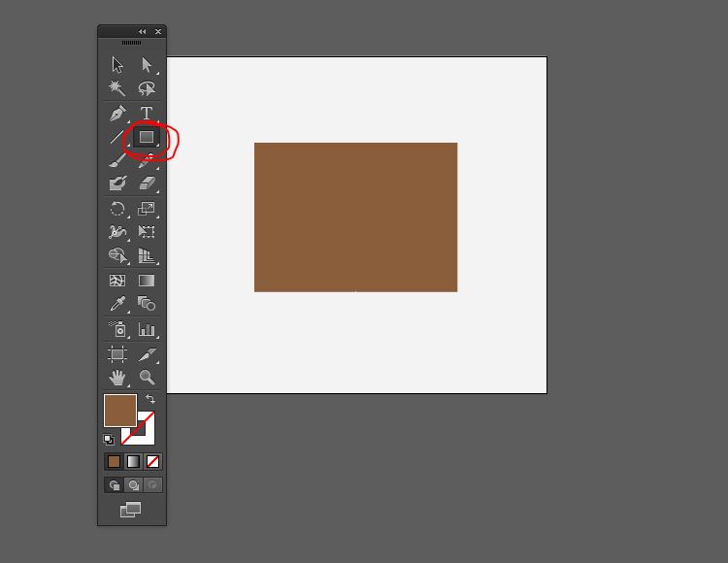The height and width of the screenshot is (563, 728).
Task: Select the Line Segment tool
Action: (x=117, y=137)
